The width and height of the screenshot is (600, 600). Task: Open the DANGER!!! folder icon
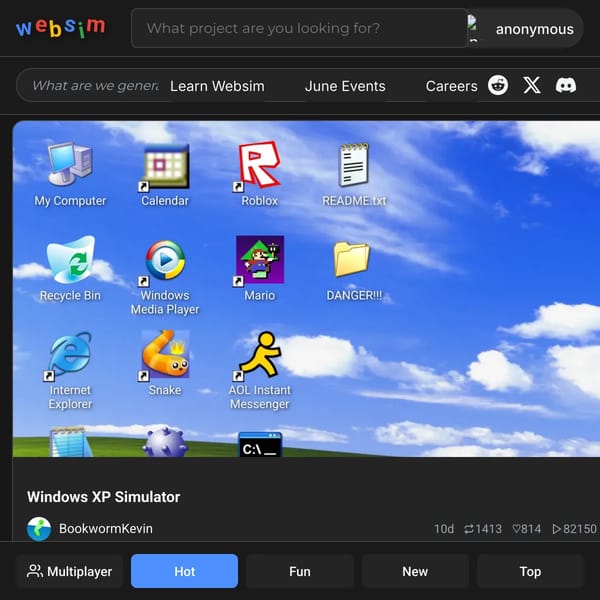pyautogui.click(x=352, y=259)
